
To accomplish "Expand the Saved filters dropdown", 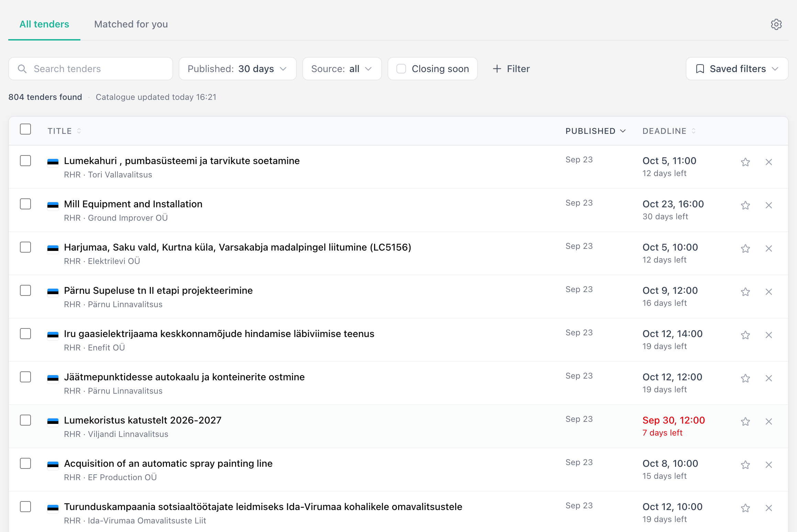I will (737, 69).
